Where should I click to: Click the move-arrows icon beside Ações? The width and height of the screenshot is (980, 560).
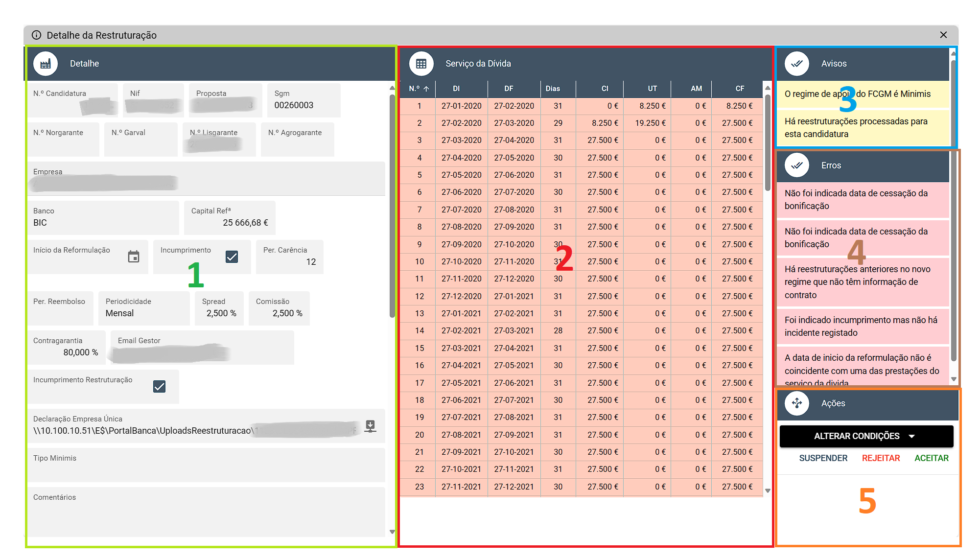tap(796, 403)
